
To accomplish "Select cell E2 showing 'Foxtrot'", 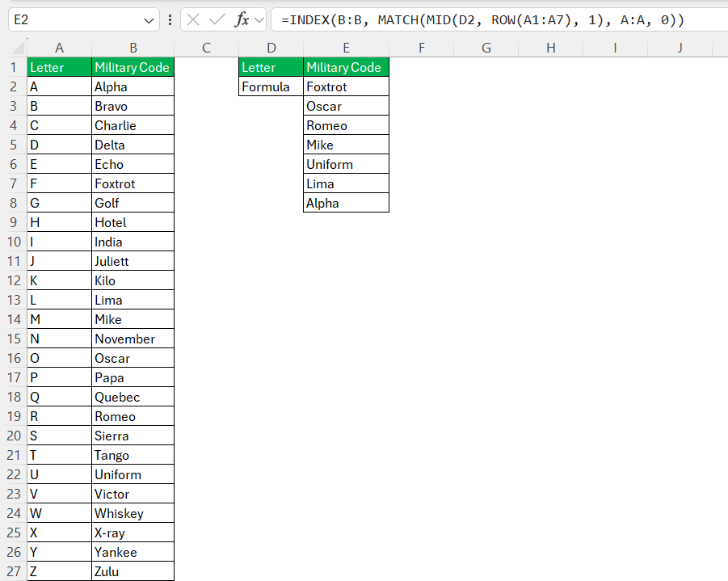I will [347, 86].
